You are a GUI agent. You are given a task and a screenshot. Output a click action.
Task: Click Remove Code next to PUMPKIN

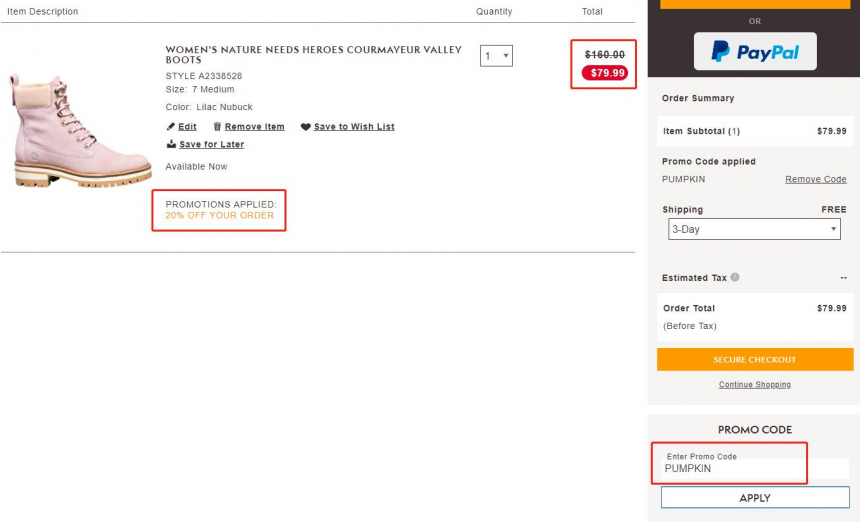816,179
